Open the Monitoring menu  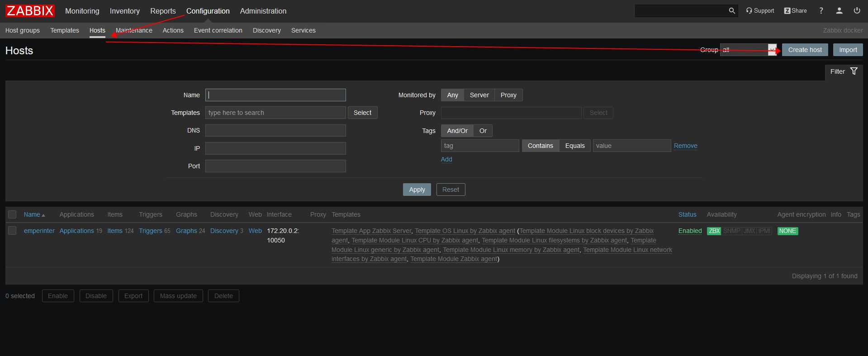pyautogui.click(x=82, y=11)
